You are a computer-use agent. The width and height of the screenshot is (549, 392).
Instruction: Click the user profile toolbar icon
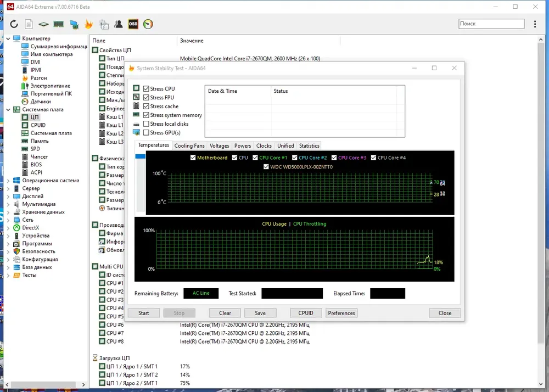coord(119,24)
